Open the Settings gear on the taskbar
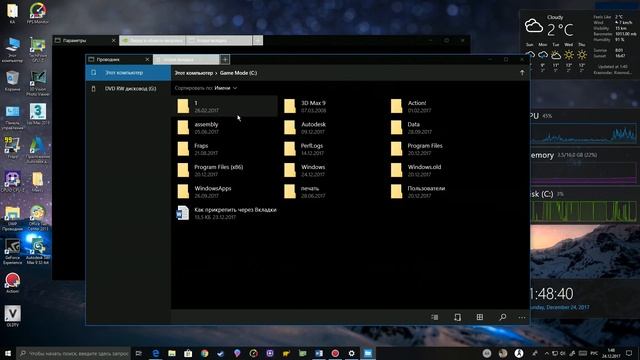This screenshot has width=640, height=360. [351, 353]
